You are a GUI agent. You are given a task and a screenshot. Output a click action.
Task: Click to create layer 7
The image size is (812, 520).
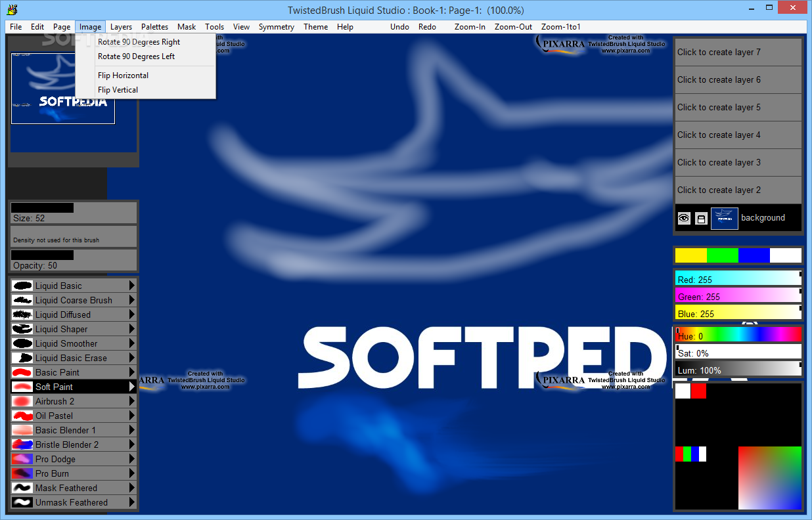[x=738, y=52]
